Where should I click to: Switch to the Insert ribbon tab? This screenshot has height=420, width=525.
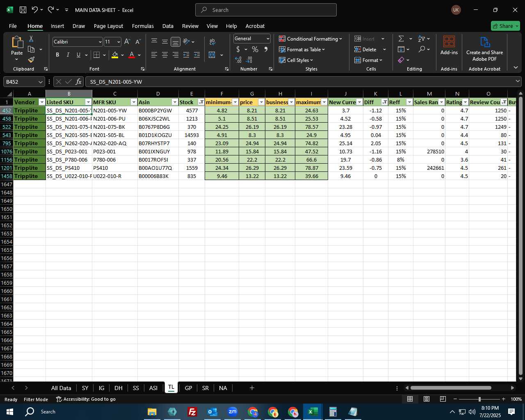pos(57,26)
